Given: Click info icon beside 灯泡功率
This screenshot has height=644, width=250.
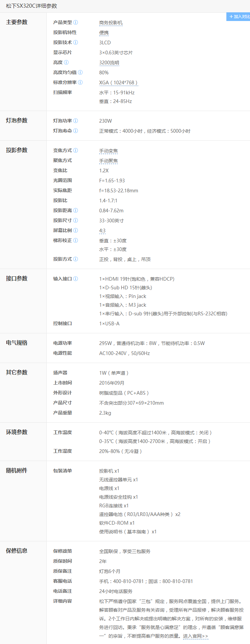Looking at the screenshot, I should pyautogui.click(x=76, y=121).
